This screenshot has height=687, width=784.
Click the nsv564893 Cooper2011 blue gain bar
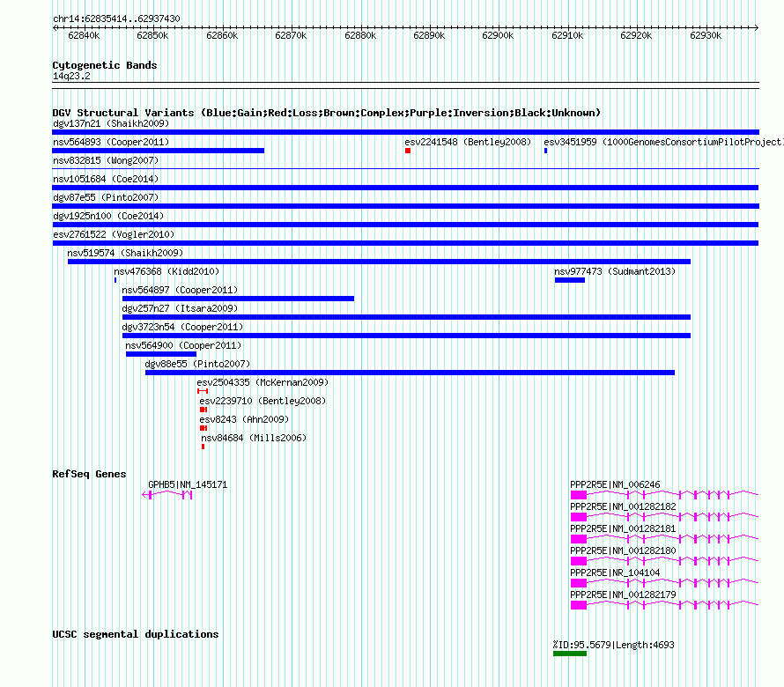click(x=158, y=151)
